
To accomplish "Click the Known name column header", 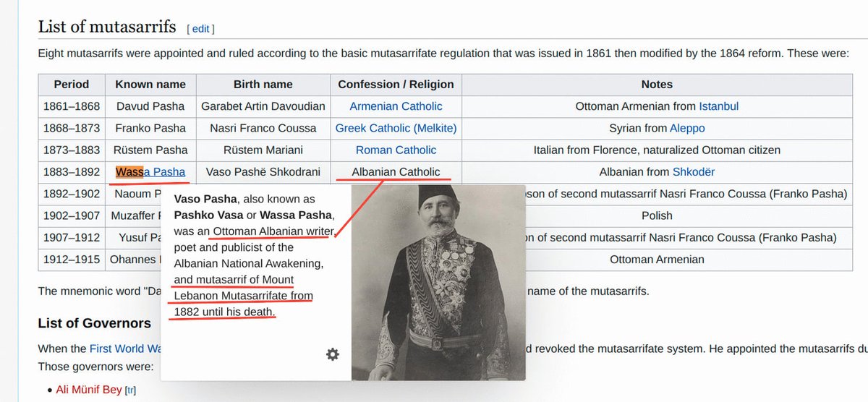I will click(x=150, y=84).
